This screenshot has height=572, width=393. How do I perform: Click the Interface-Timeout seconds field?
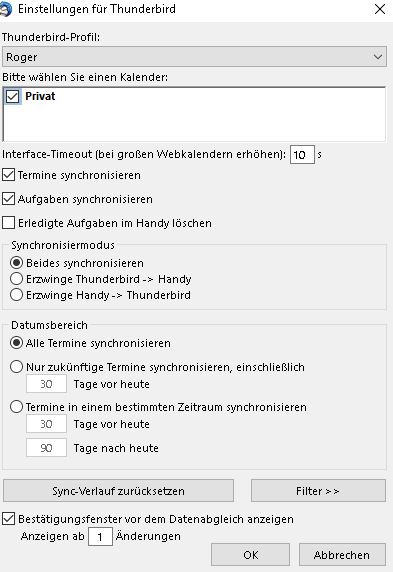click(302, 154)
